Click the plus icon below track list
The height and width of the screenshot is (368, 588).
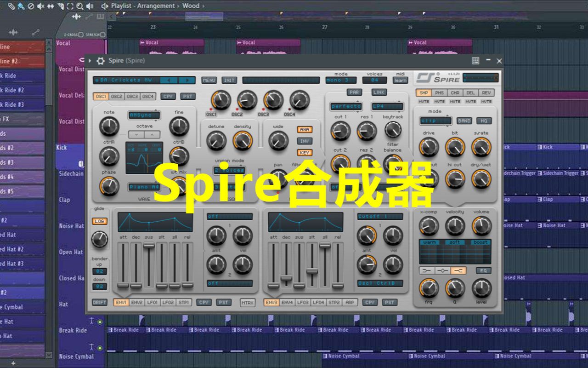point(13,363)
